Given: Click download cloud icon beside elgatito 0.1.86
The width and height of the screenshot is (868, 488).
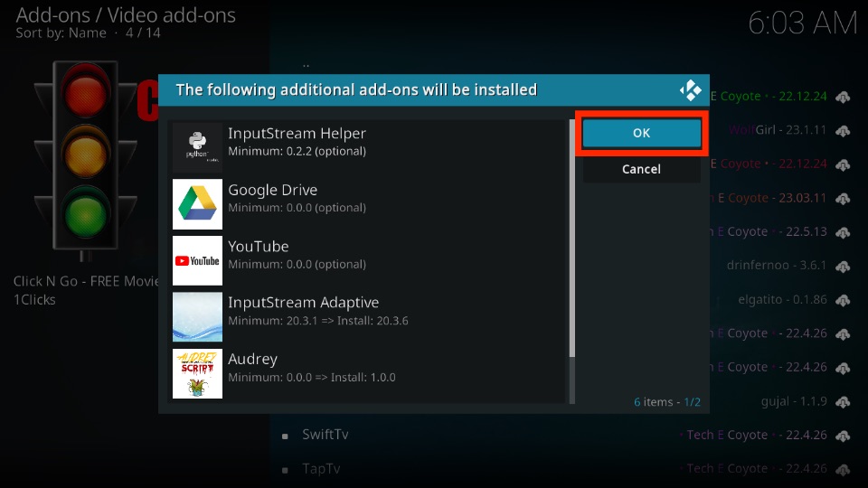Looking at the screenshot, I should pyautogui.click(x=843, y=300).
